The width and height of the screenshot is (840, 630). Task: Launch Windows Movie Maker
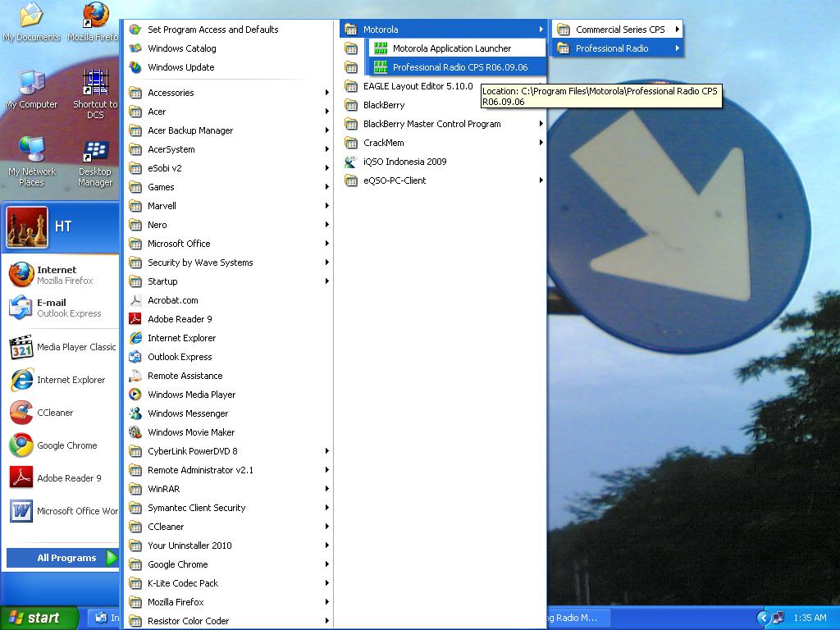229,432
